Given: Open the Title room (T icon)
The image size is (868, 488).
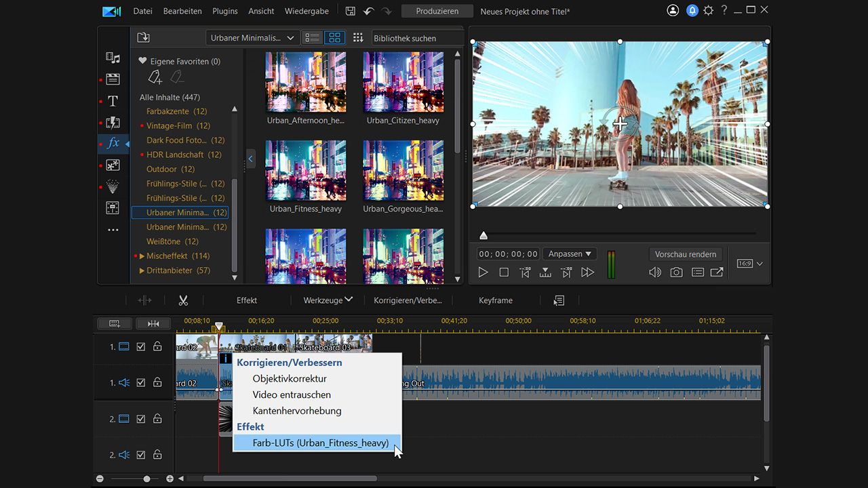Looking at the screenshot, I should click(x=113, y=101).
